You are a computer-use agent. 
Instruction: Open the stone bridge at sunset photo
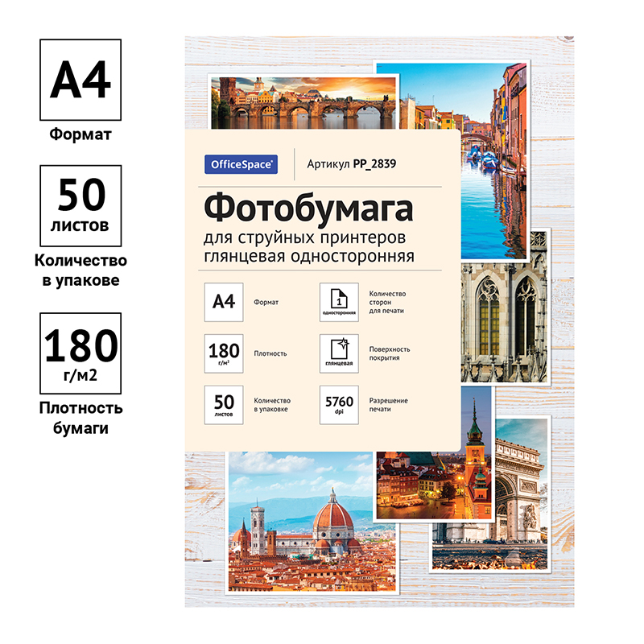(303, 101)
